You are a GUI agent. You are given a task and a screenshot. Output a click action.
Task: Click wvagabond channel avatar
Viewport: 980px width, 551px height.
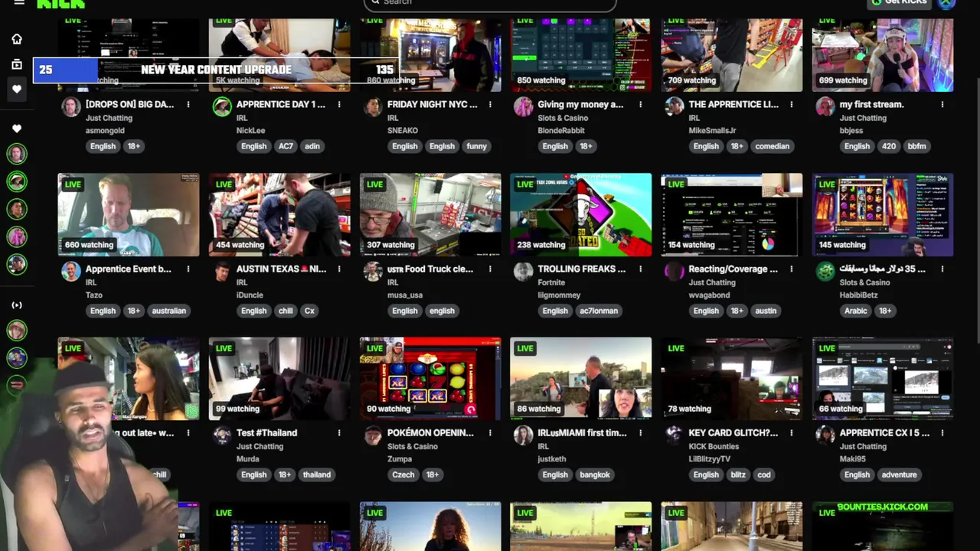tap(675, 271)
